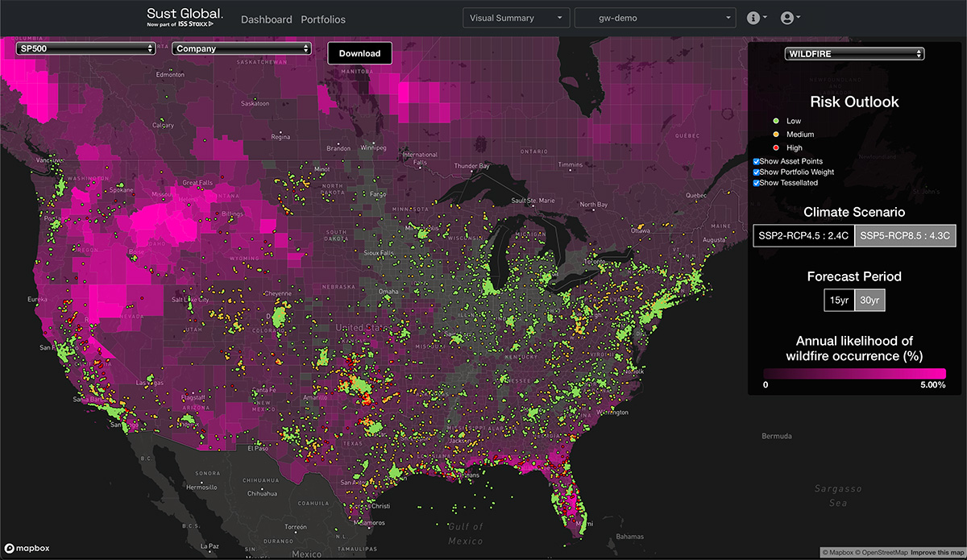This screenshot has width=967, height=560.
Task: Open the user account icon menu
Action: (x=791, y=18)
